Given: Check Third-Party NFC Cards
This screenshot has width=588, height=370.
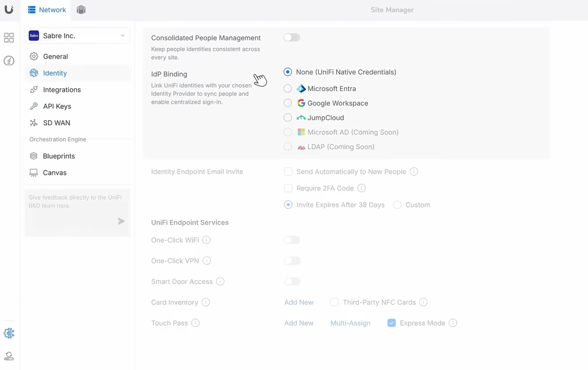Looking at the screenshot, I should (x=334, y=302).
